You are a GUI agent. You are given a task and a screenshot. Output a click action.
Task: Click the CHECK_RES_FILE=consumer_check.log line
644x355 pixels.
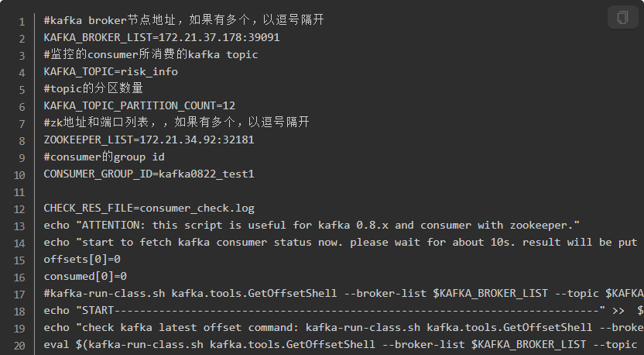[x=149, y=209]
